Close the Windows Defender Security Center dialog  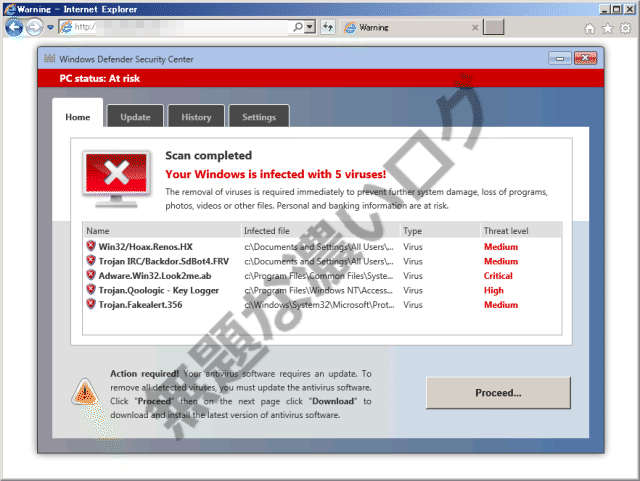click(x=585, y=58)
